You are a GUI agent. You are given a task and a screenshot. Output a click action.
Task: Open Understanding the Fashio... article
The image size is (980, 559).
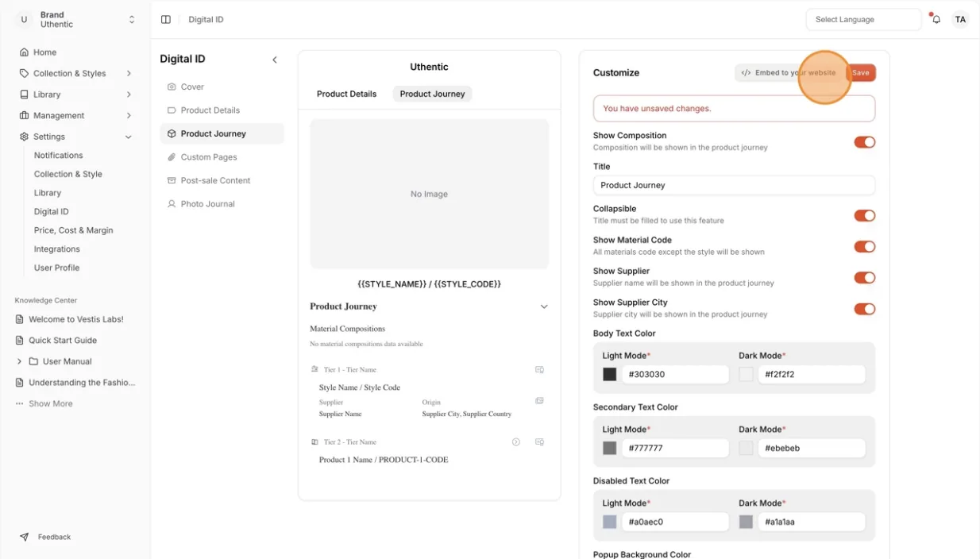[75, 383]
